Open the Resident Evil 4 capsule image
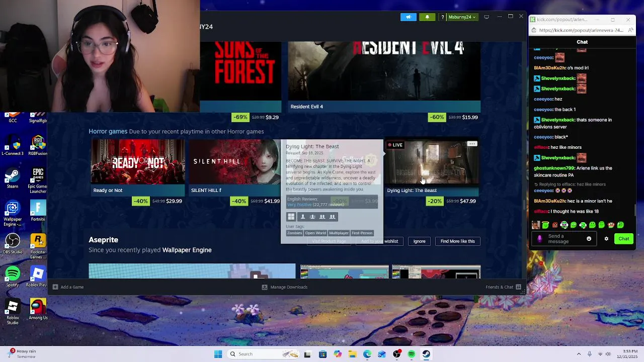This screenshot has width=644, height=362. [x=384, y=71]
